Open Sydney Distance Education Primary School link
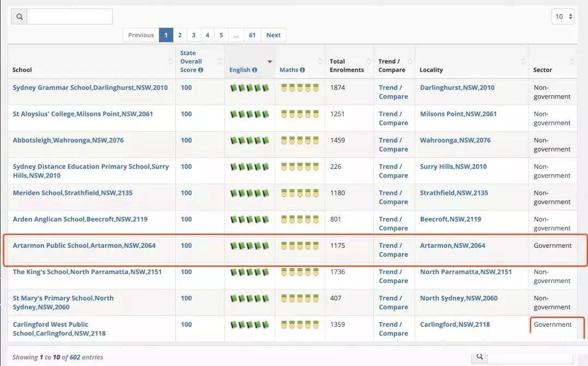Image resolution: width=588 pixels, height=366 pixels. point(91,171)
